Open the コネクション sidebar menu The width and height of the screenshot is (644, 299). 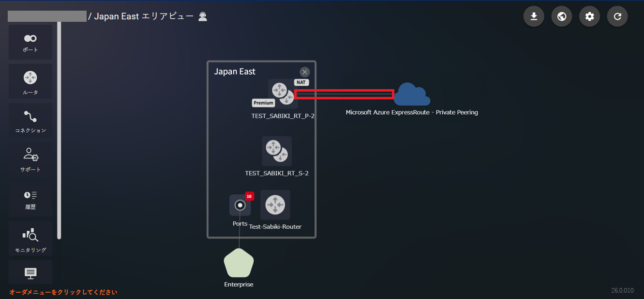pyautogui.click(x=30, y=121)
